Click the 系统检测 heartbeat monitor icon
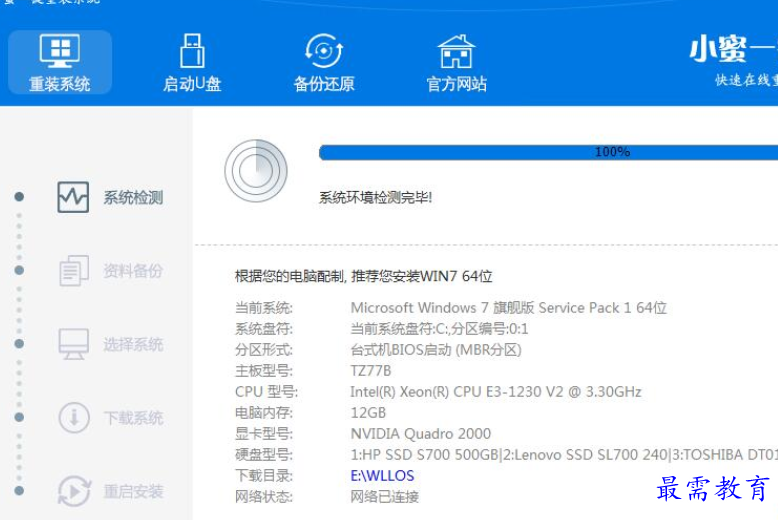778x520 pixels. click(73, 197)
